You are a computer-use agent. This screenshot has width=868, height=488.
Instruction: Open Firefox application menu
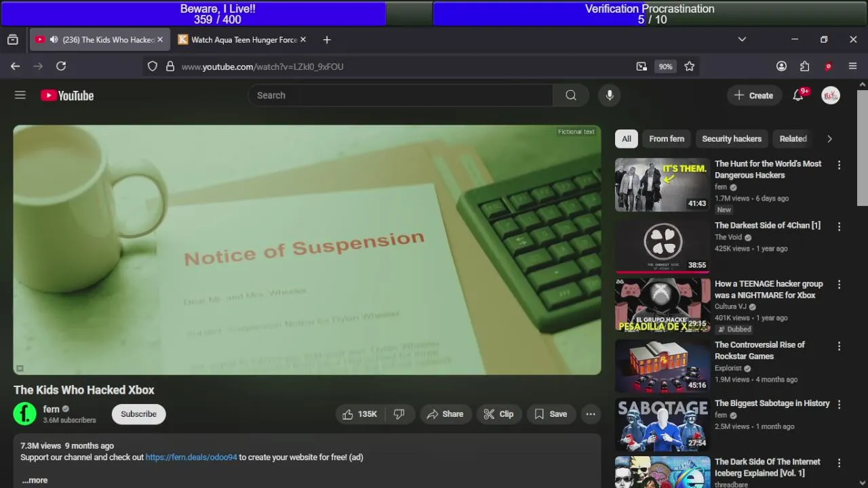(x=853, y=66)
